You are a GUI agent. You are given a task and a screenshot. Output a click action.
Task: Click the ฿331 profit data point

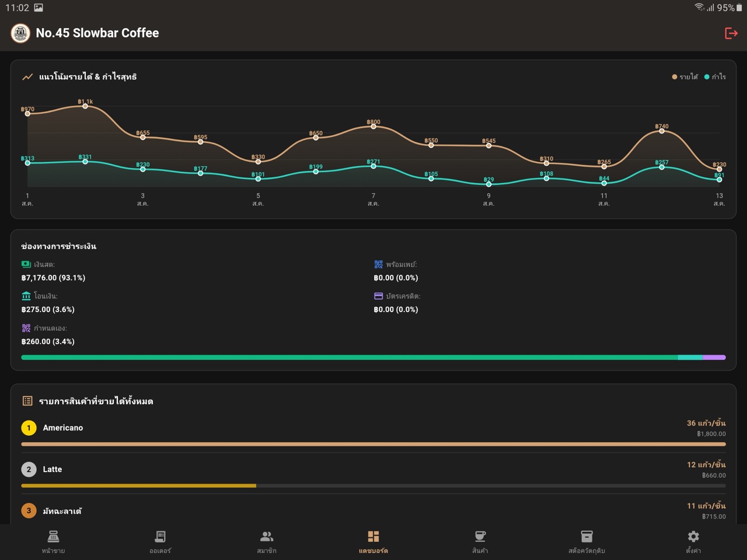tap(85, 162)
